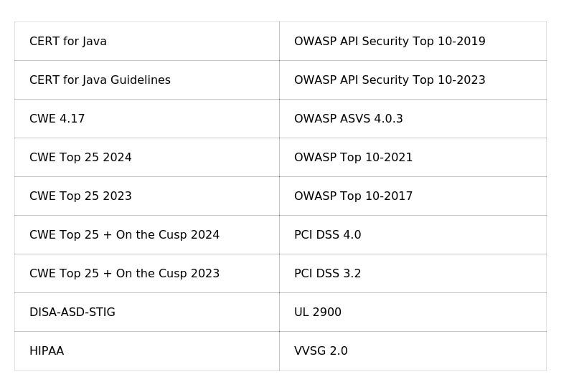Click the VVSG 2.0 cell

pyautogui.click(x=321, y=351)
